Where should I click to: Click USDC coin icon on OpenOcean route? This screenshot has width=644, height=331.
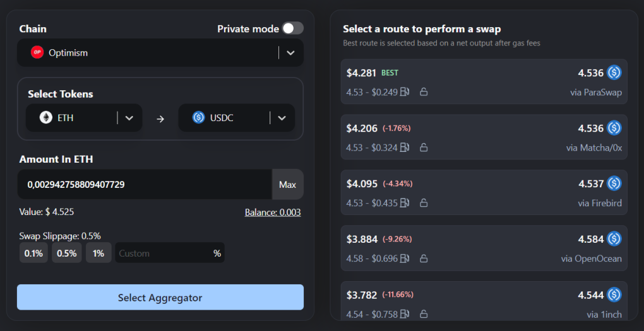click(614, 239)
